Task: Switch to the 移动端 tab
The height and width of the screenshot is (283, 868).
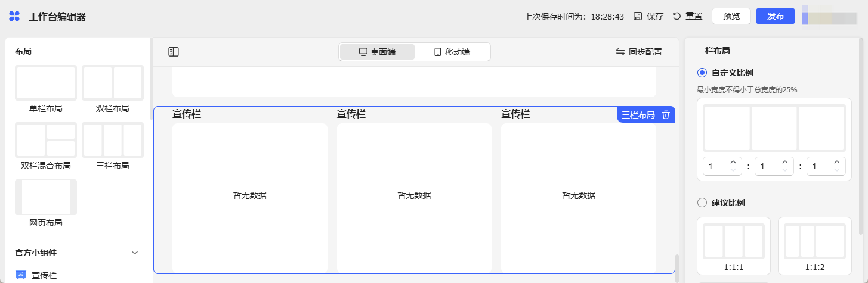Action: click(452, 52)
